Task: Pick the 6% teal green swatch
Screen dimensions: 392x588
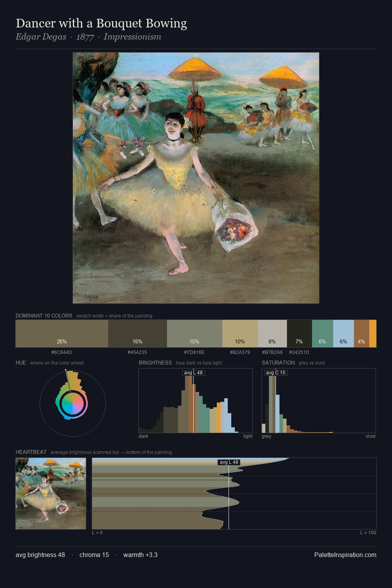Action: pos(323,334)
